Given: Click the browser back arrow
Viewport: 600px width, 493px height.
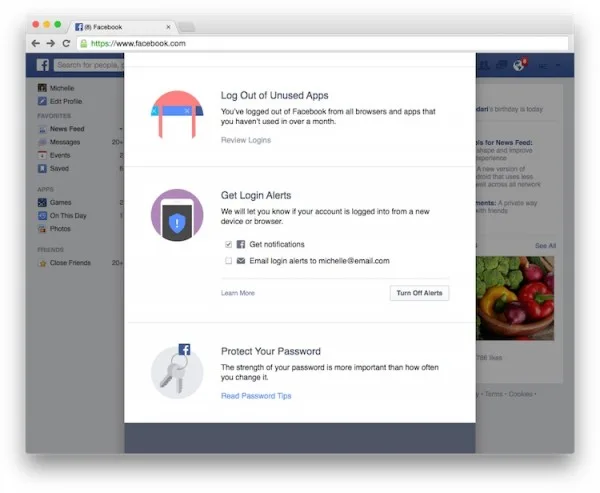Looking at the screenshot, I should [x=36, y=43].
